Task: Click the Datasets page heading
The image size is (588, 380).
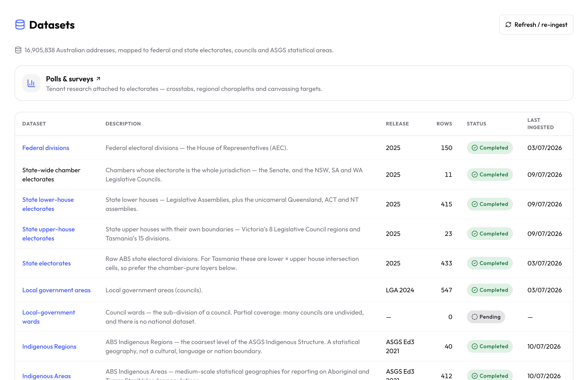Action: (x=52, y=25)
